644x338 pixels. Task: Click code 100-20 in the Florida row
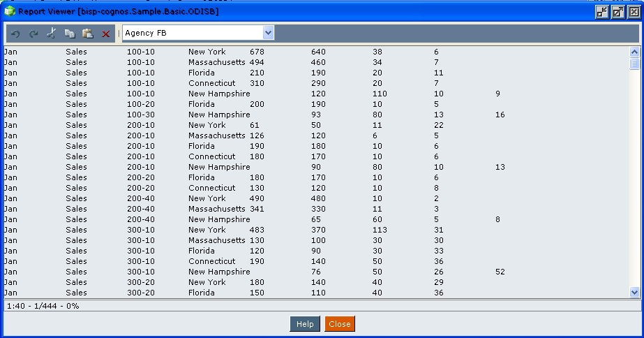tap(141, 104)
